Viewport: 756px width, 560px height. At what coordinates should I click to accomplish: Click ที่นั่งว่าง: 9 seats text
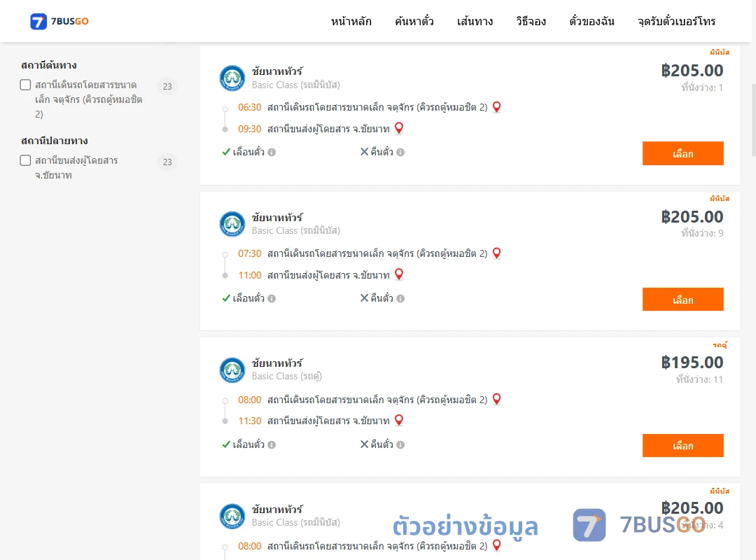tap(702, 234)
